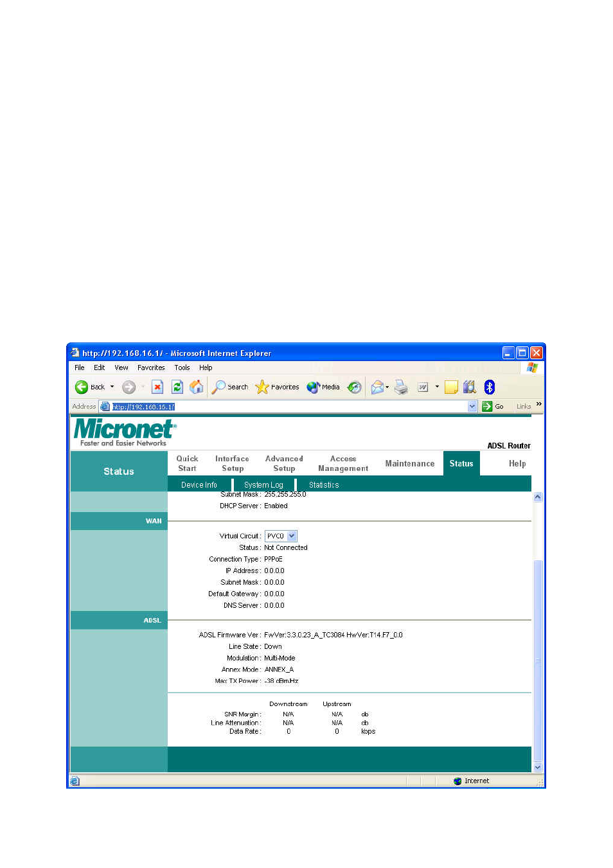The image size is (613, 868).
Task: Open the Tools menu
Action: (182, 368)
